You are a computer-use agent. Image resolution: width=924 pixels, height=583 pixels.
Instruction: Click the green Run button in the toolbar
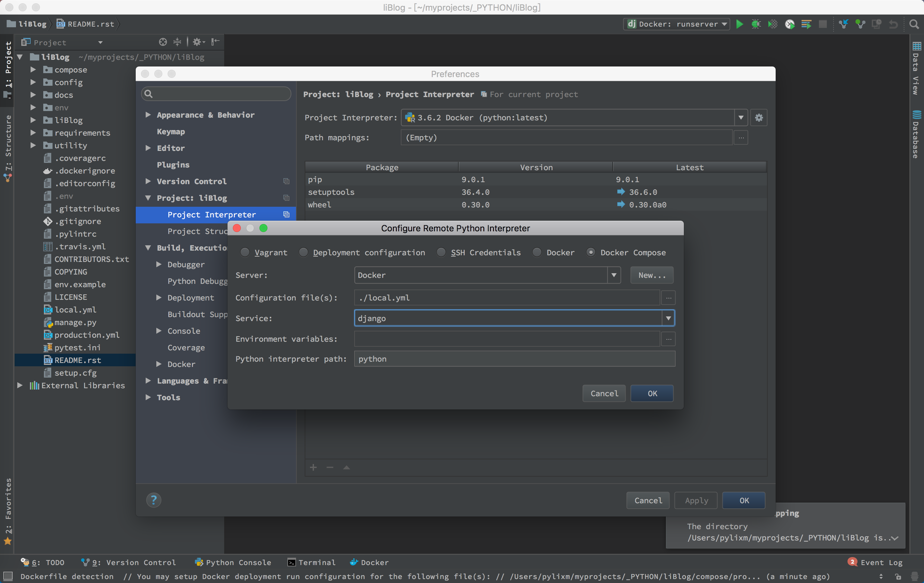pos(739,24)
